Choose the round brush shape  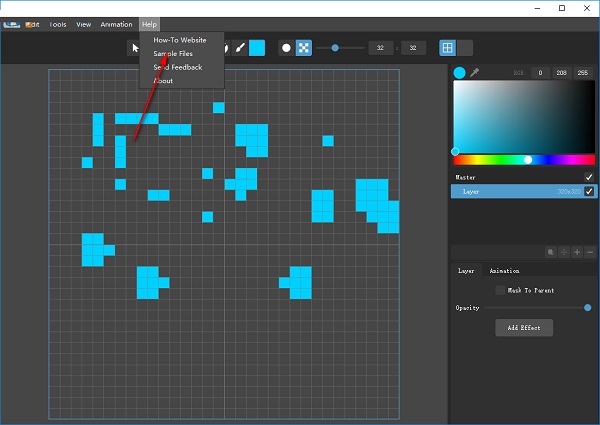286,47
